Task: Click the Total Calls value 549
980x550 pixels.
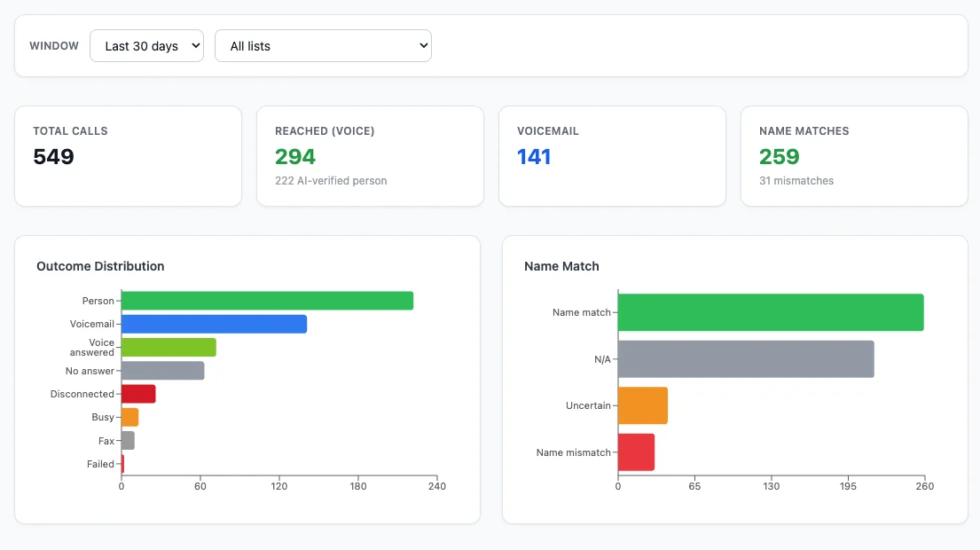Action: point(54,156)
